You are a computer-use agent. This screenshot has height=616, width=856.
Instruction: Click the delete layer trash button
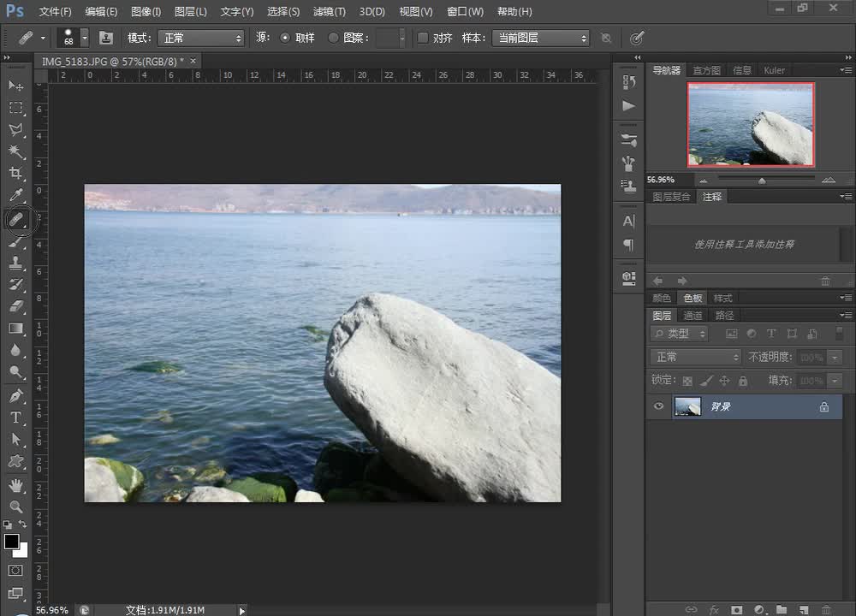point(825,609)
